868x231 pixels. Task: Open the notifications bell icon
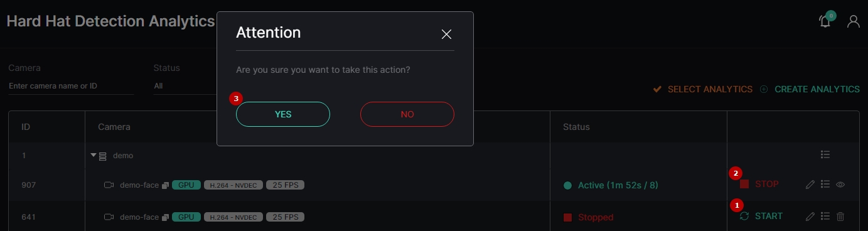[825, 21]
